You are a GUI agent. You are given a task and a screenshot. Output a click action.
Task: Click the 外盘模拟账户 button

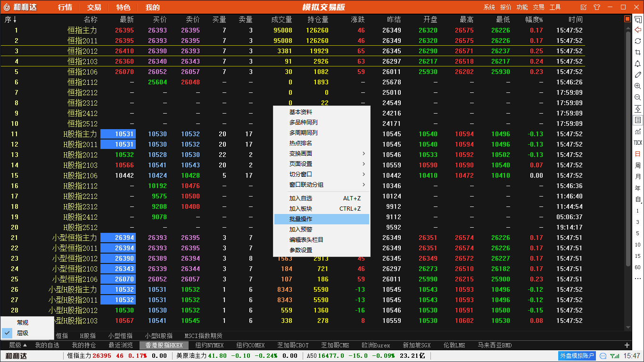click(577, 356)
